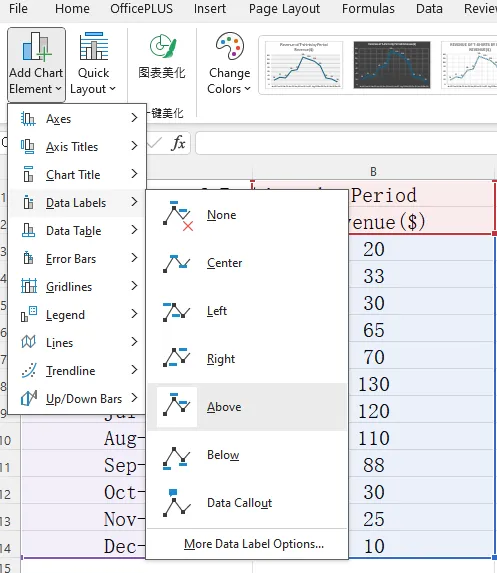Open the Error Bars menu entry

[x=77, y=259]
